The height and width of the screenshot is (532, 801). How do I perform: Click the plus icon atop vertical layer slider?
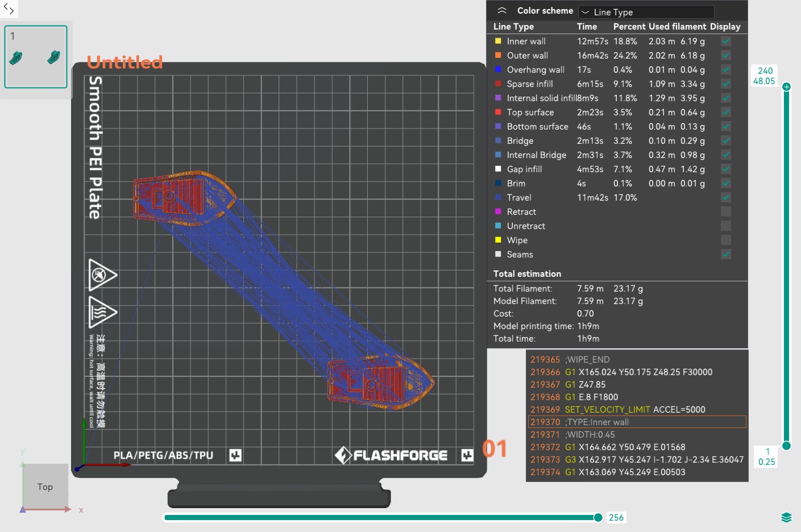tap(786, 87)
